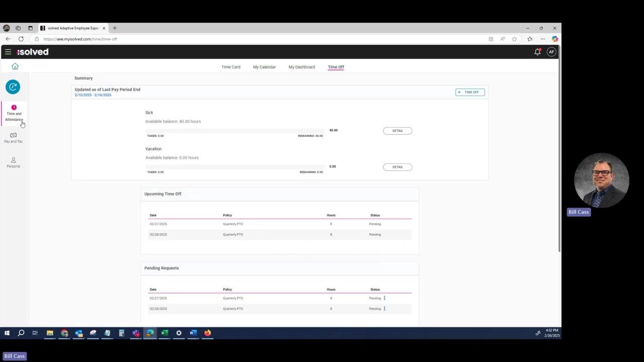The width and height of the screenshot is (644, 362).
Task: Open the tab actions menu icon
Action: coord(30,28)
